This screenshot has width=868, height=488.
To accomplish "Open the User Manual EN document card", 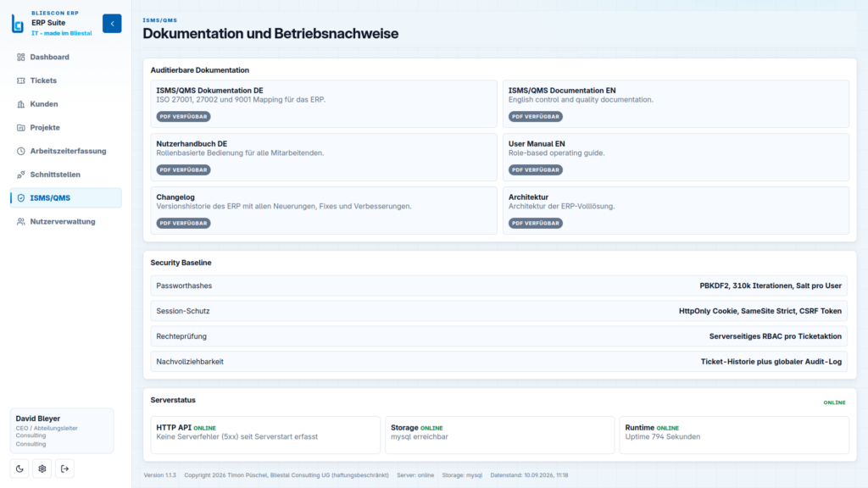I will click(x=676, y=157).
